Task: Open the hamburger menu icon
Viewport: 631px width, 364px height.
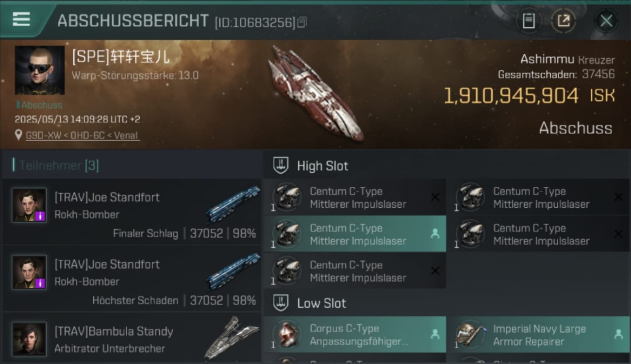Action: pos(21,19)
